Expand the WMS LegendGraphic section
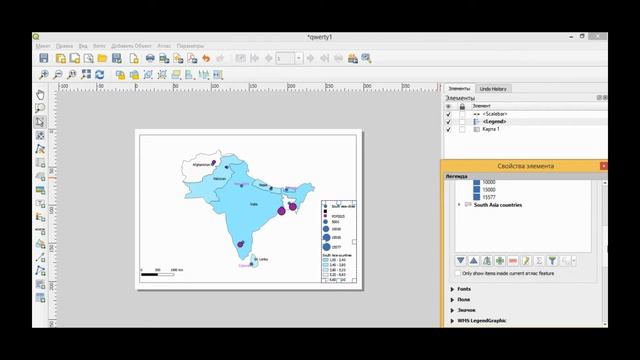The image size is (640, 360). [x=452, y=321]
